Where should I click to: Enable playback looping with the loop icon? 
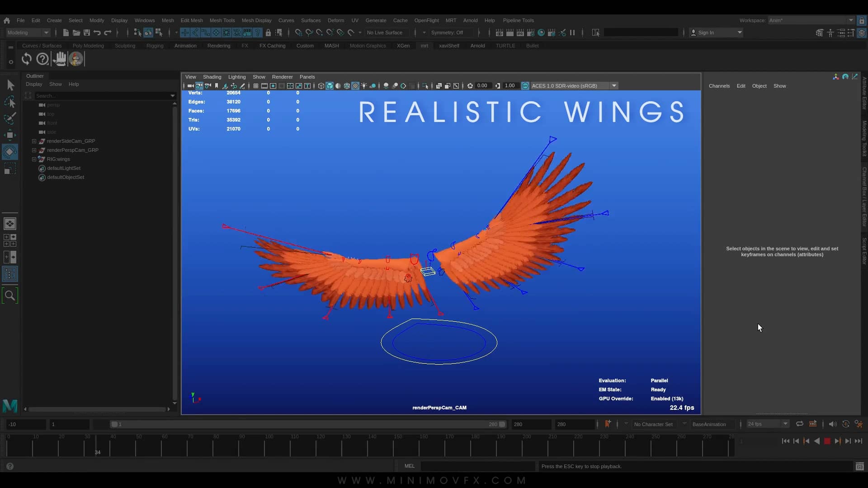tap(799, 424)
